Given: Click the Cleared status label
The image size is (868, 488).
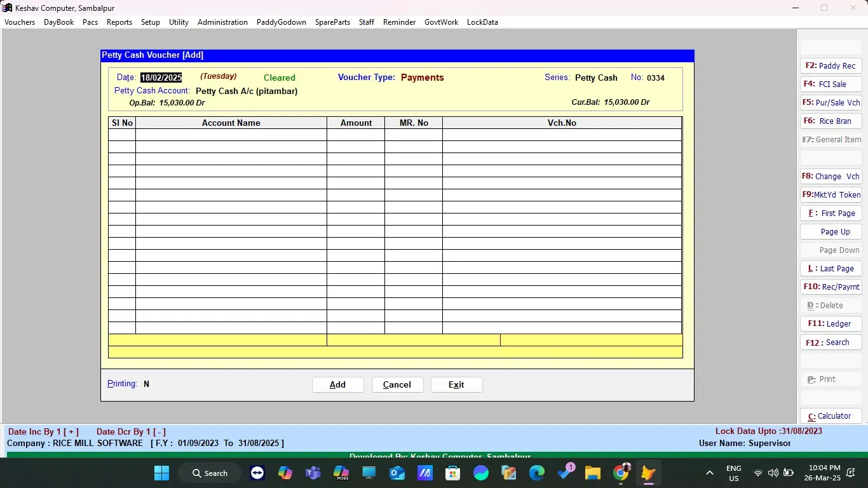Looking at the screenshot, I should (280, 78).
